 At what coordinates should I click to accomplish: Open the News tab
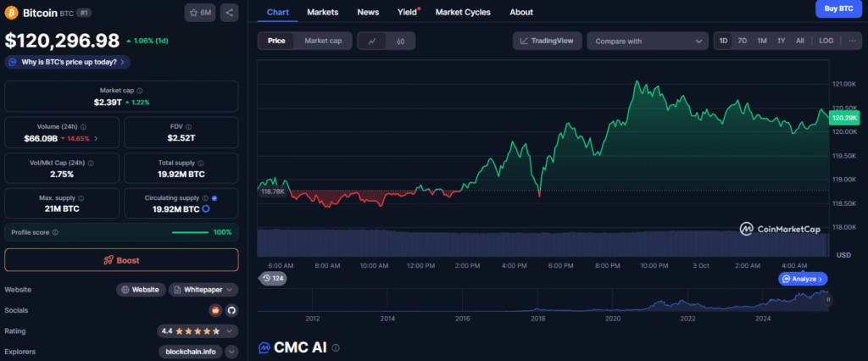pos(368,12)
